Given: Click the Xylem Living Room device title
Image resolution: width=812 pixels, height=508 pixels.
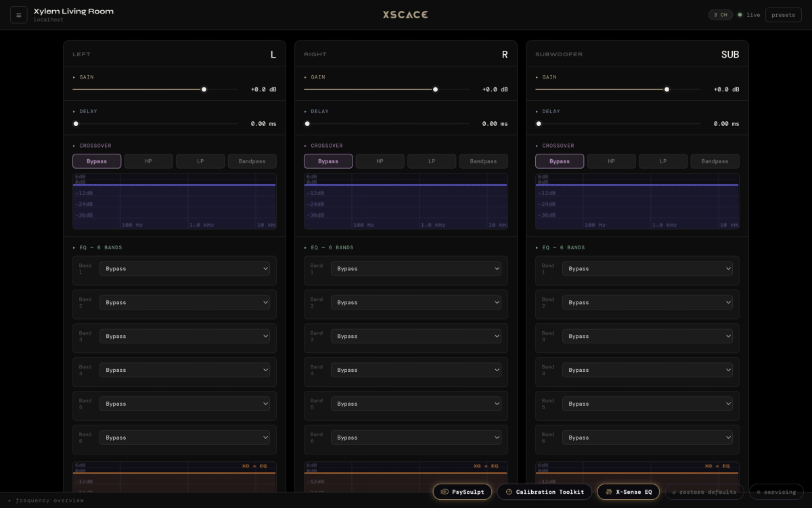Looking at the screenshot, I should (74, 12).
